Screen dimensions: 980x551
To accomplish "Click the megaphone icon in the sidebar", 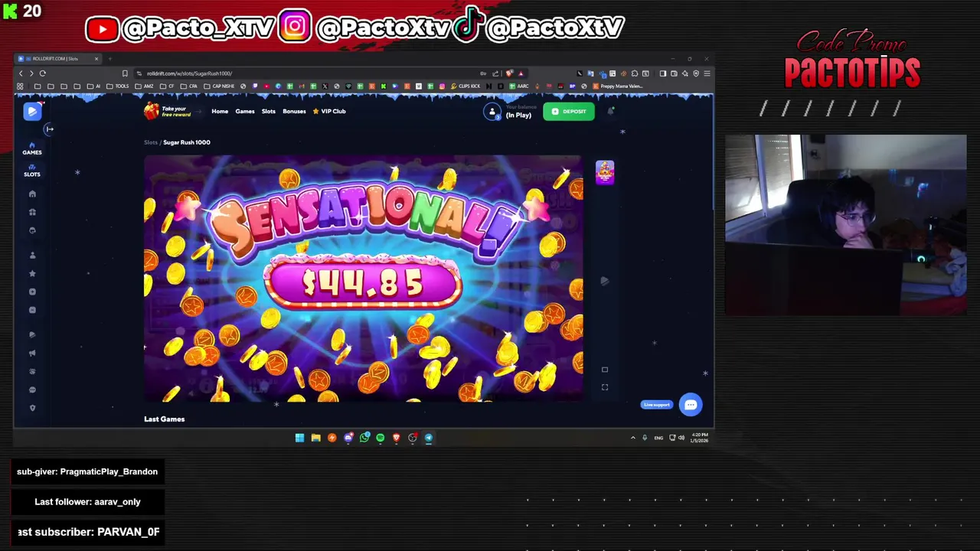I will [32, 353].
